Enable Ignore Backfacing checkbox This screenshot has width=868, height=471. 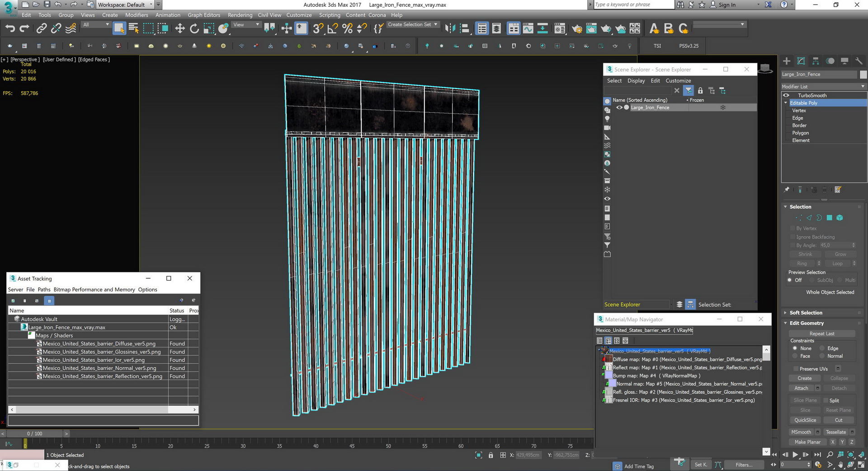[793, 237]
